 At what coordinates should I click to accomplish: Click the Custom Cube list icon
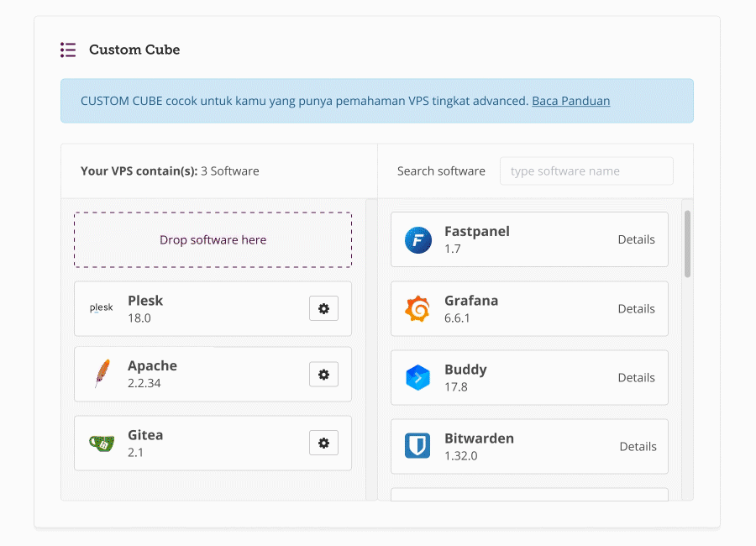68,50
